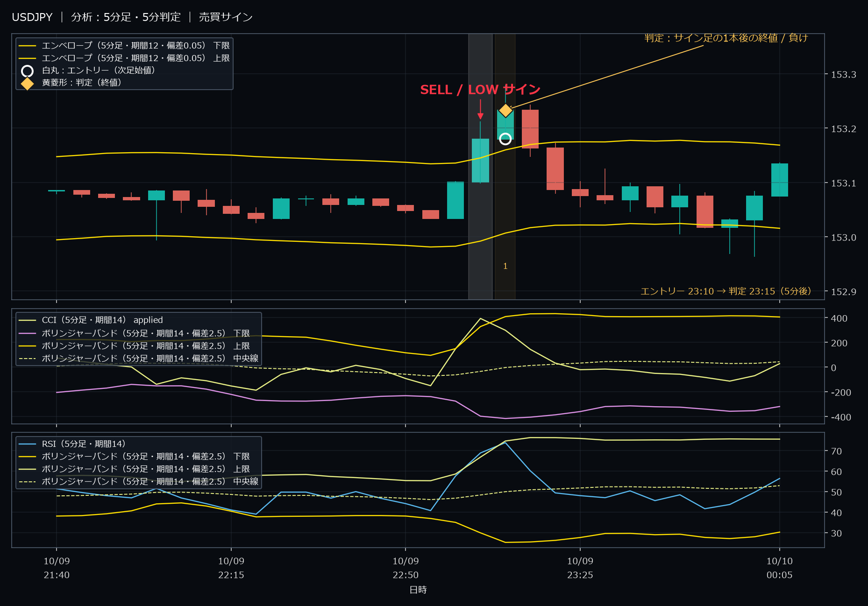Click the 70 value on the RSI axis
868x606 pixels.
(836, 451)
